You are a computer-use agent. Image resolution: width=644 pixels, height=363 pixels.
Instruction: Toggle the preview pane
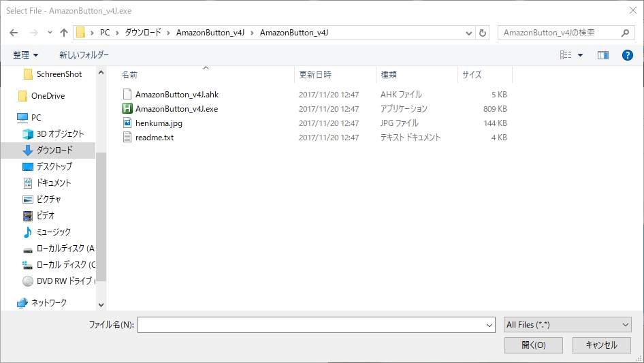[x=603, y=54]
